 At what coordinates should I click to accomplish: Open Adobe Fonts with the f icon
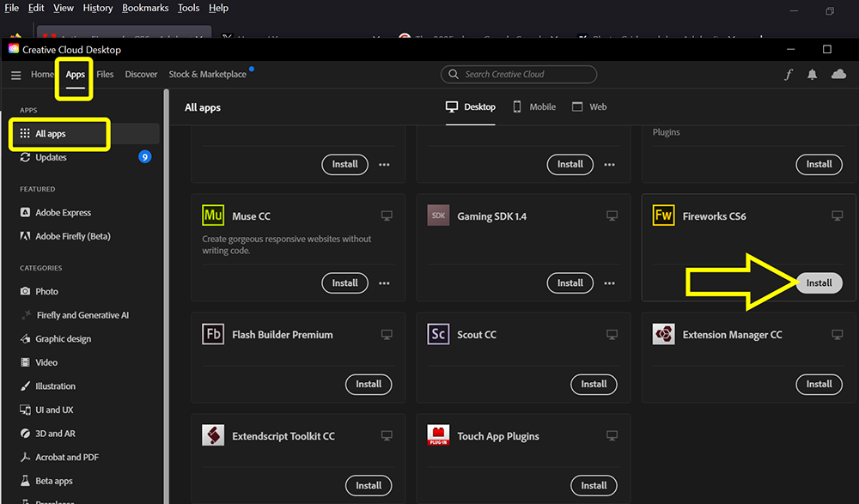coord(789,75)
